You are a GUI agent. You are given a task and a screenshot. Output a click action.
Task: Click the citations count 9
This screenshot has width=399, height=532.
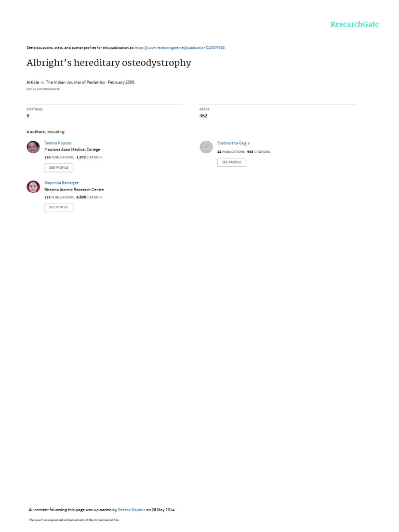pyautogui.click(x=28, y=116)
